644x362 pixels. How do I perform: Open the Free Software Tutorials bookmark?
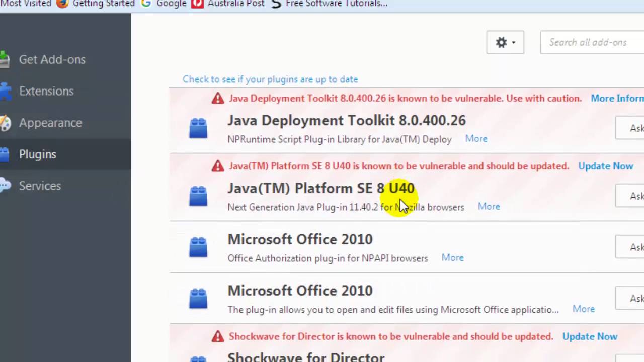[336, 4]
